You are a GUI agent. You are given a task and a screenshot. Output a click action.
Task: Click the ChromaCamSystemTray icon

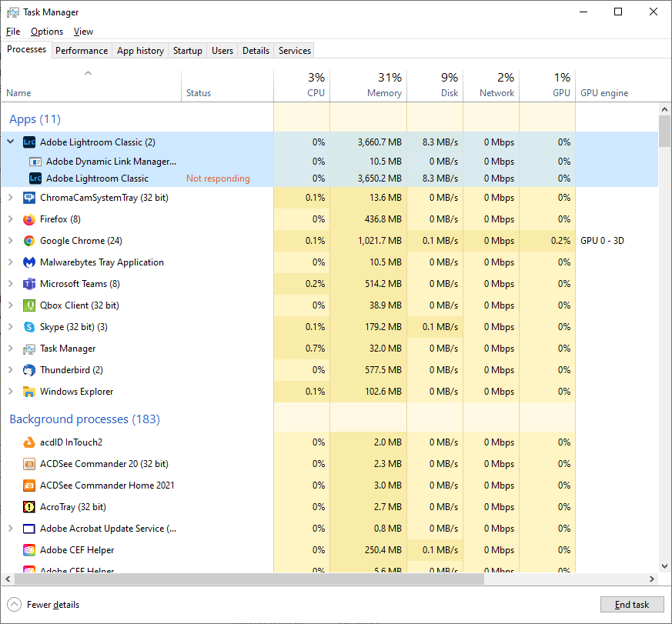pyautogui.click(x=29, y=198)
